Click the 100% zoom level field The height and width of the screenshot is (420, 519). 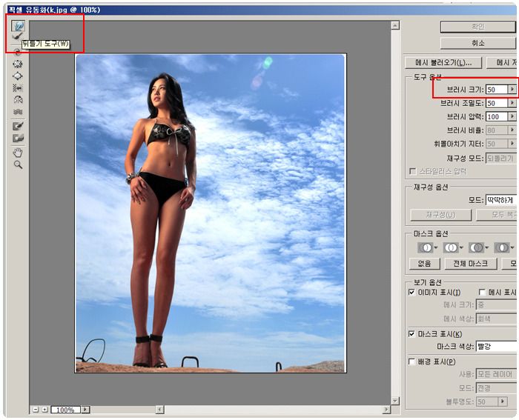[65, 410]
